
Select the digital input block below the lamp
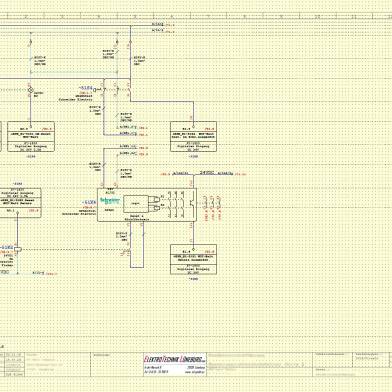coord(31,137)
